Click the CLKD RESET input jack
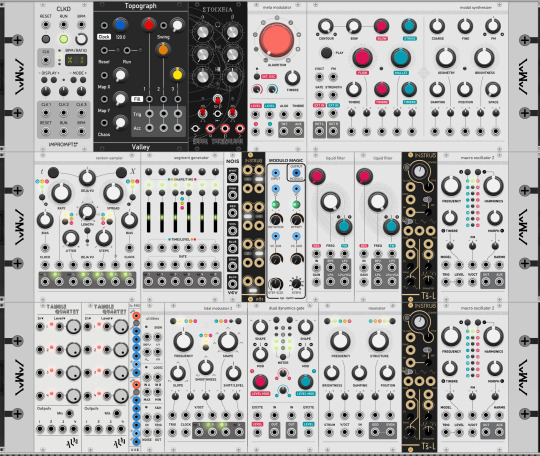Viewport: 540px width, 456px height. tap(45, 25)
